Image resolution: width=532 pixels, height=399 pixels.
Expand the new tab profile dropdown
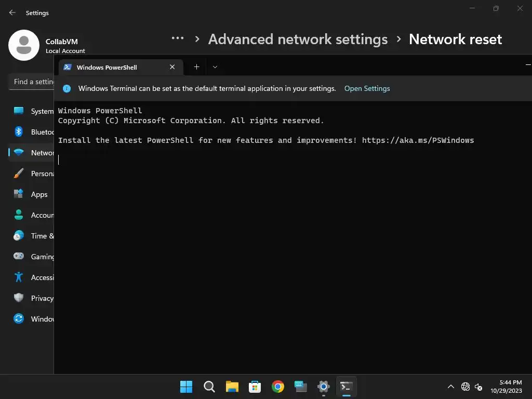click(215, 67)
